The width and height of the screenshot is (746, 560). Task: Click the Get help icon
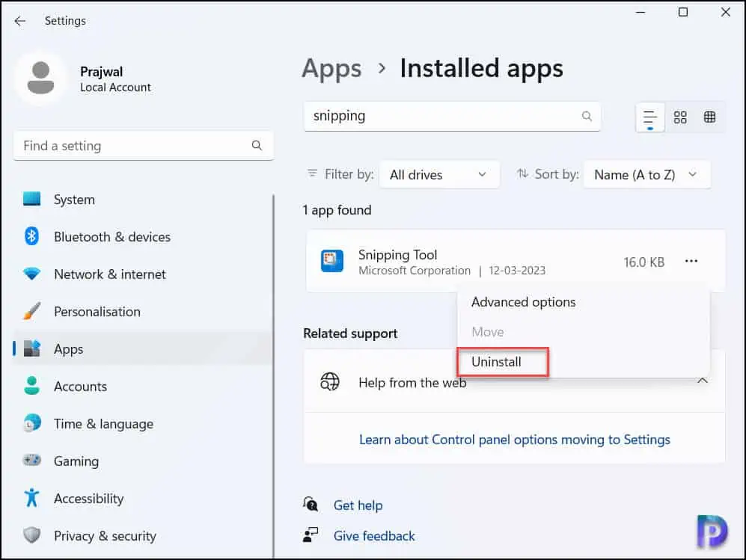point(311,504)
